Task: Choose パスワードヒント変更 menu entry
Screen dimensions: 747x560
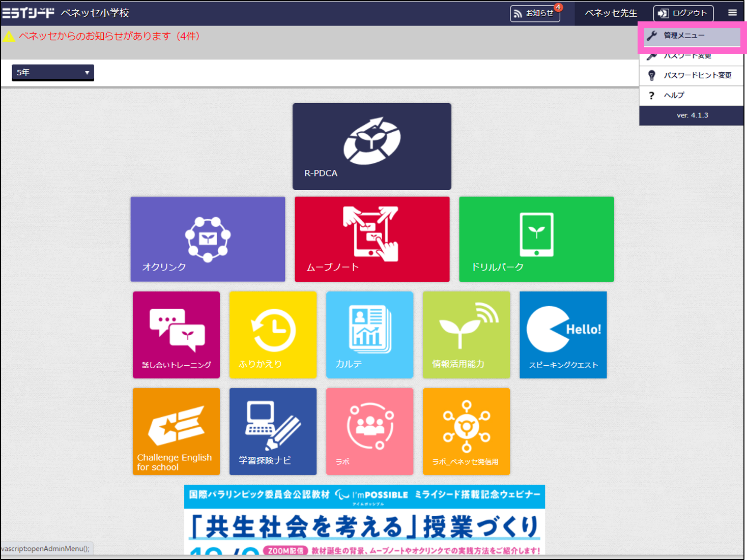Action: (692, 75)
